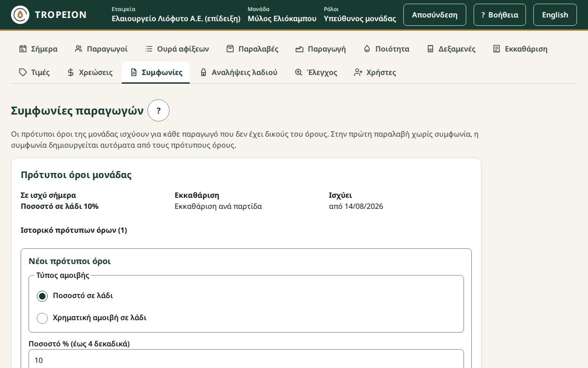Image resolution: width=588 pixels, height=368 pixels.
Task: Click the Συμφωνίες document icon
Action: [x=134, y=72]
